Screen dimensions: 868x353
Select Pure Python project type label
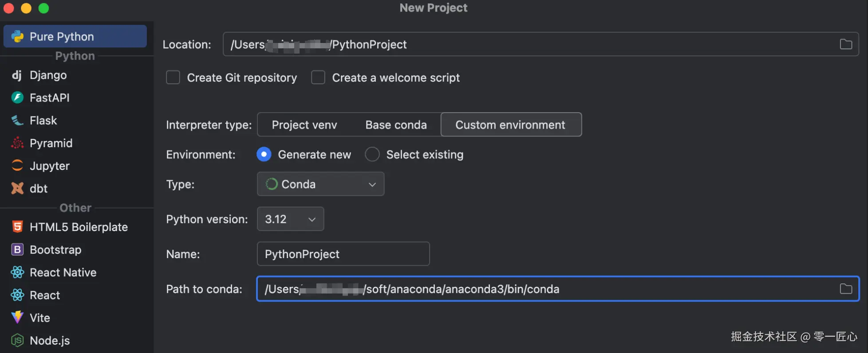coord(62,36)
